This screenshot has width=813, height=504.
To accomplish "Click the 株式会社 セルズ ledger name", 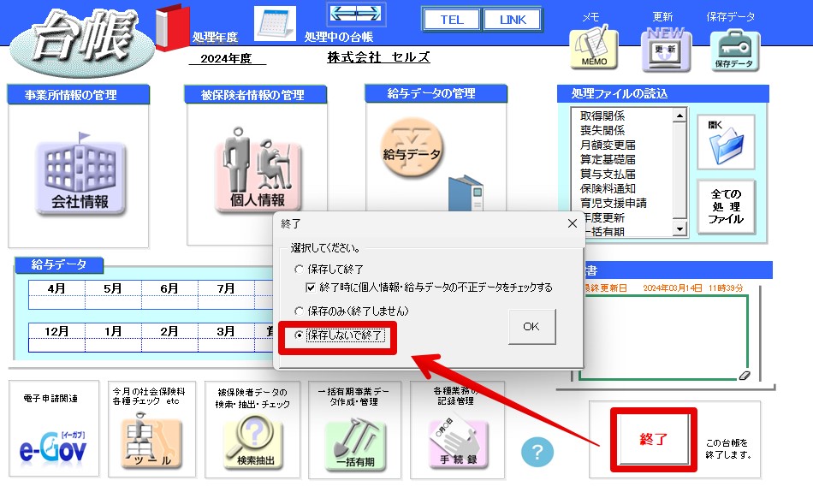I will pyautogui.click(x=378, y=57).
